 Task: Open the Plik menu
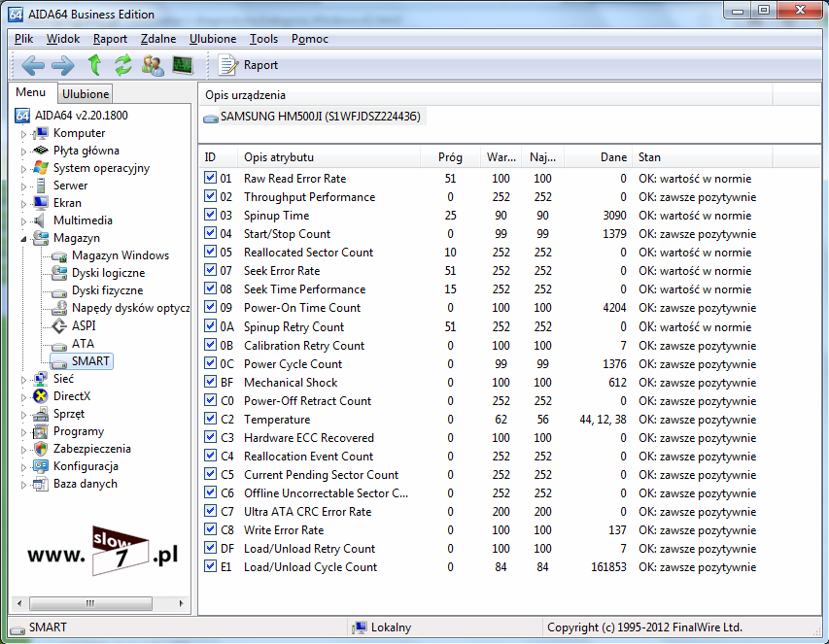23,39
